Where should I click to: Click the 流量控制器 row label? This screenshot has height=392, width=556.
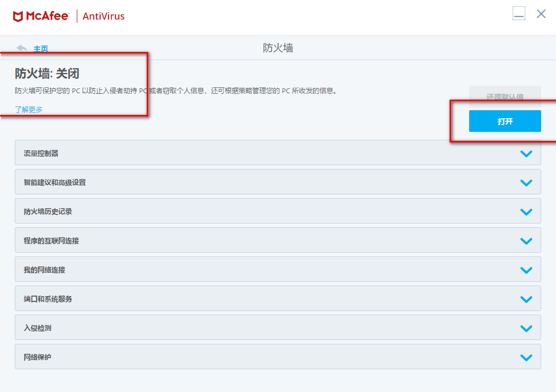point(41,153)
